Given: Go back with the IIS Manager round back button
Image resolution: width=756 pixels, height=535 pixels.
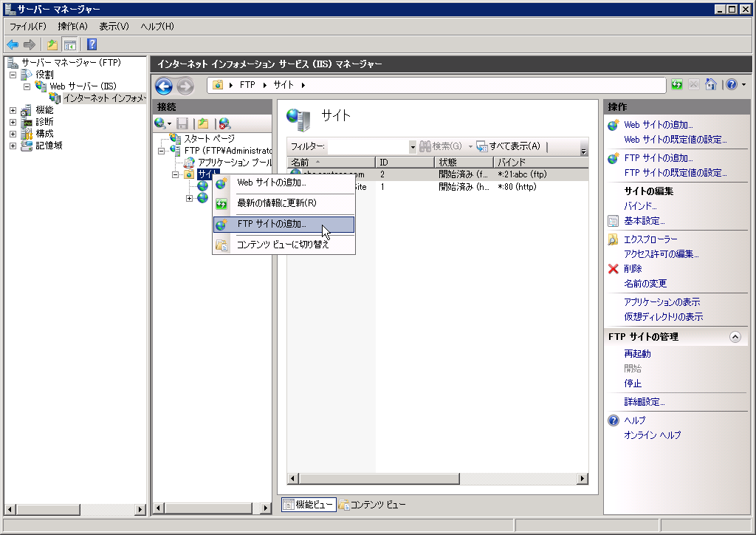Looking at the screenshot, I should pyautogui.click(x=164, y=86).
